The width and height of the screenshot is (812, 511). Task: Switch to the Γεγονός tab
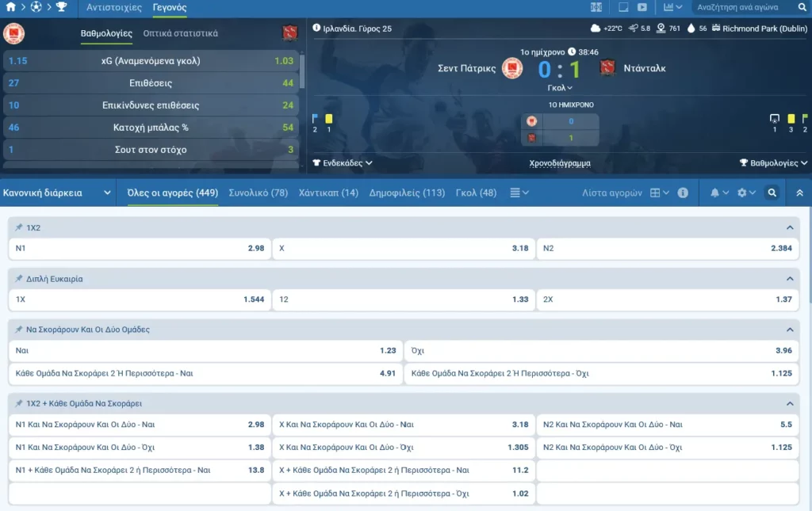pyautogui.click(x=170, y=7)
